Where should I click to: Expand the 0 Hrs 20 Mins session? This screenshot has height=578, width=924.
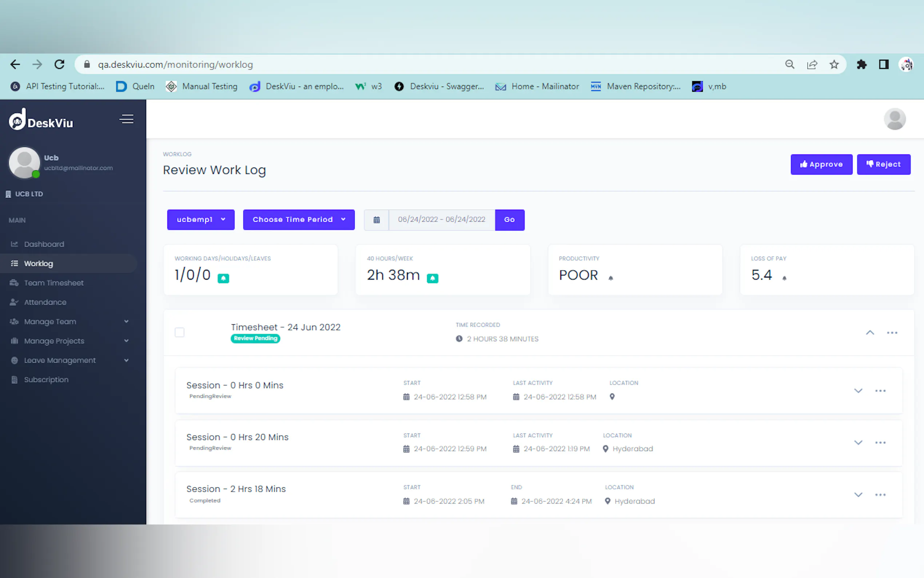858,443
